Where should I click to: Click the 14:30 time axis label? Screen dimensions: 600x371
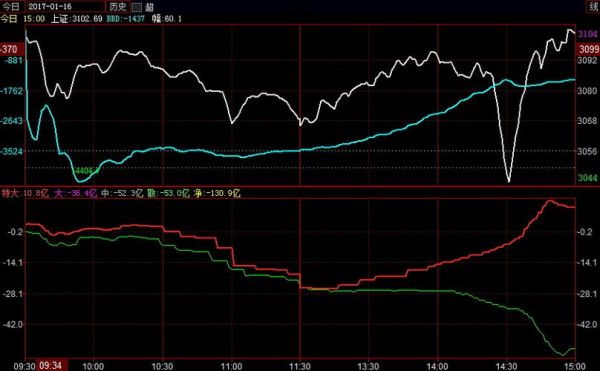point(506,366)
